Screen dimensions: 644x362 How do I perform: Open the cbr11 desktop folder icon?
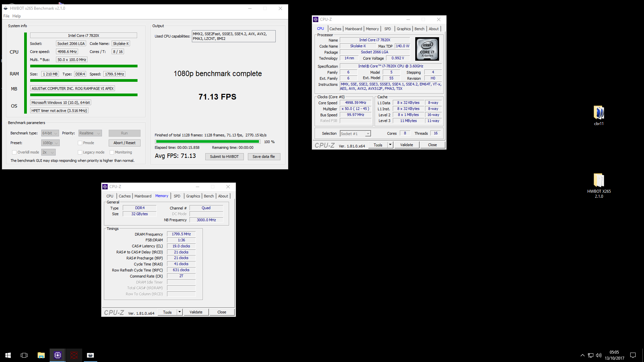(x=599, y=116)
